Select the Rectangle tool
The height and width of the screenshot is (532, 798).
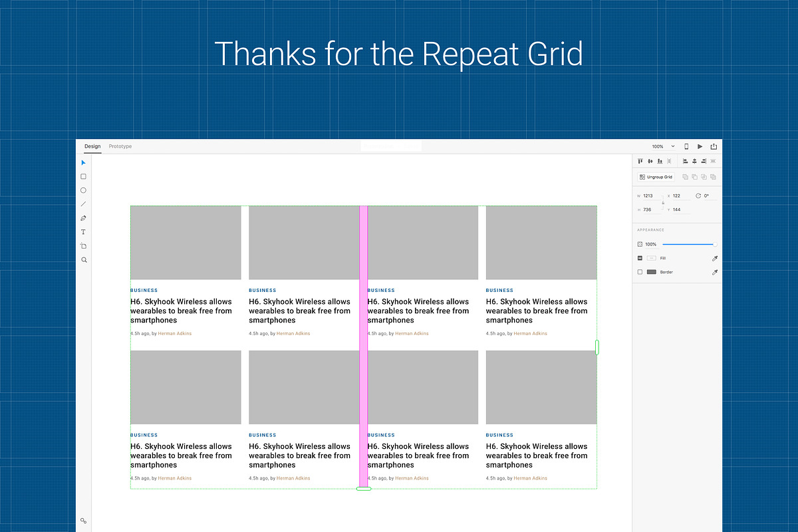point(83,177)
